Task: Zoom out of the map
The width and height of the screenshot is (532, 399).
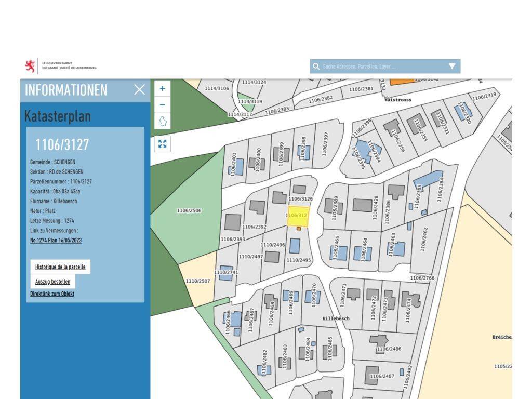Action: pyautogui.click(x=162, y=105)
